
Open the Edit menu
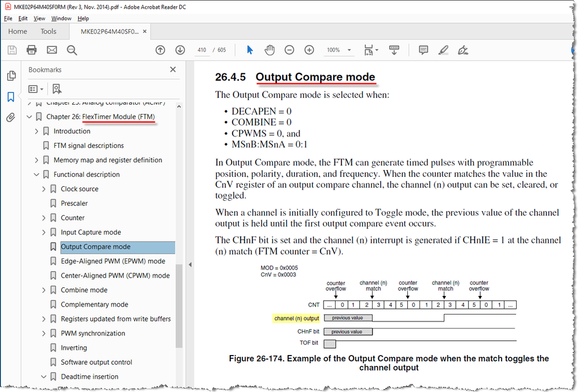[23, 19]
